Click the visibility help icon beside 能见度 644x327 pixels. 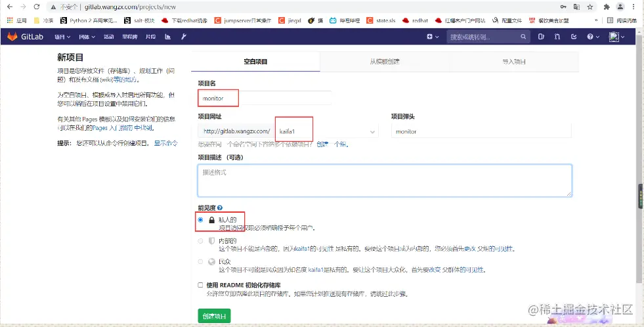[x=220, y=208]
